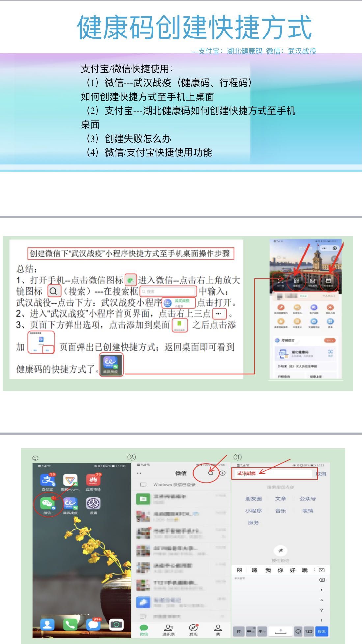
Task: Open the Camera app in the dock
Action: click(116, 624)
